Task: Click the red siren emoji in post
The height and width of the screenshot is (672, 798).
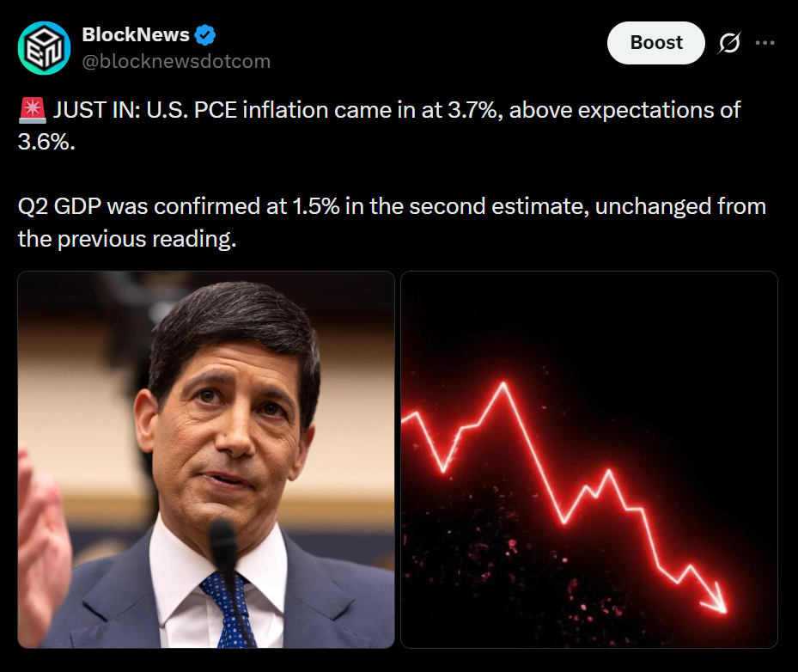Action: 32,111
